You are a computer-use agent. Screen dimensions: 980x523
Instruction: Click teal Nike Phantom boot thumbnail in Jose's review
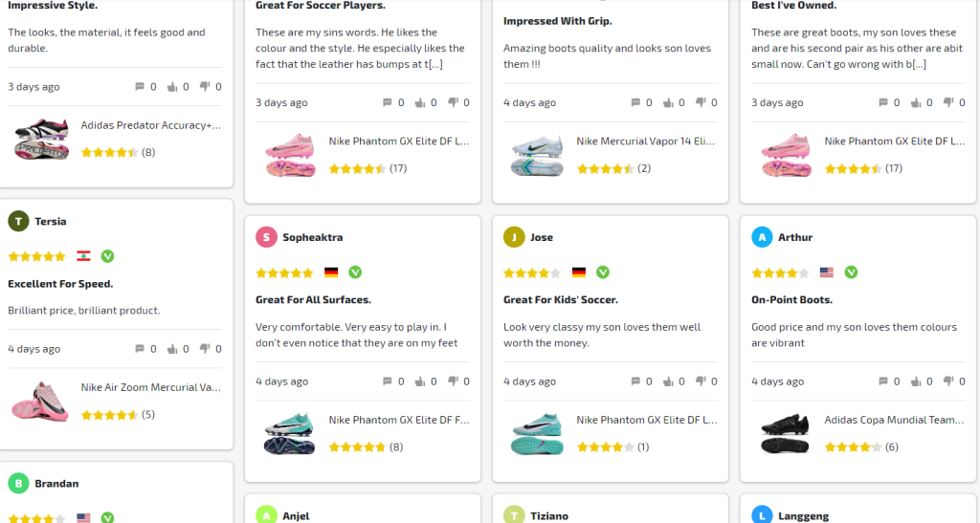click(537, 433)
